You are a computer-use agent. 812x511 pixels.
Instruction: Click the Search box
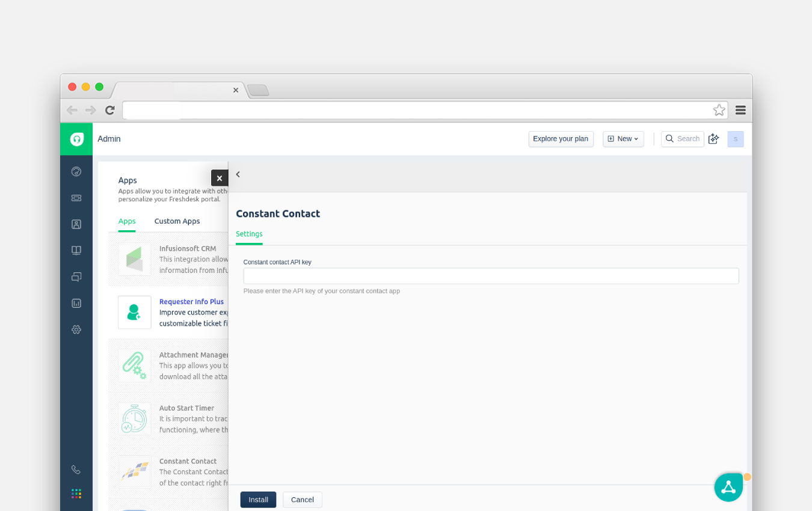pos(682,139)
